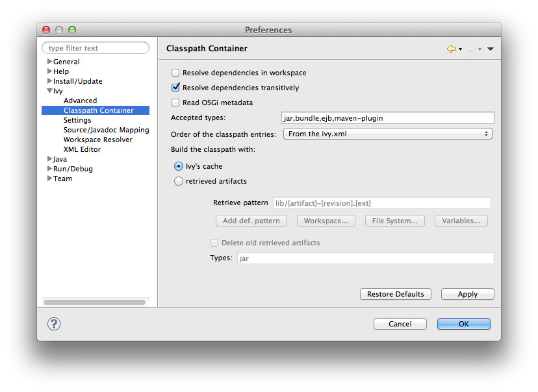Open the view menu triangle icon
The width and height of the screenshot is (538, 392).
tap(491, 49)
